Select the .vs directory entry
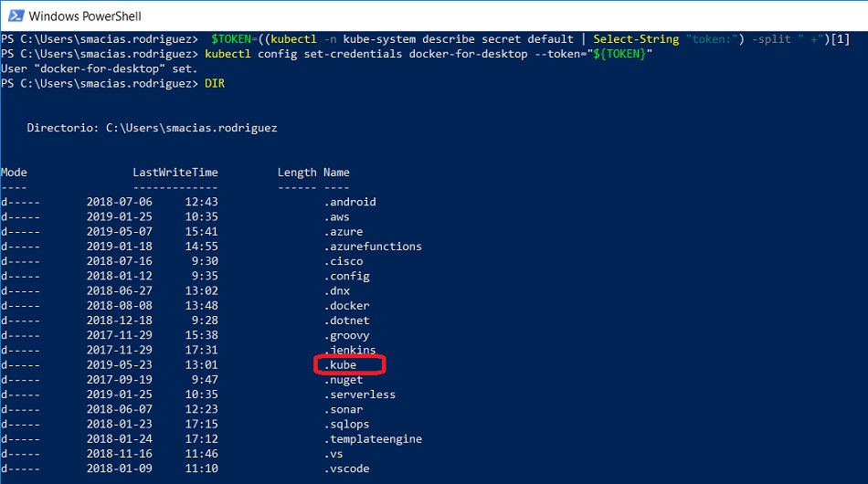Image resolution: width=868 pixels, height=484 pixels. 333,454
